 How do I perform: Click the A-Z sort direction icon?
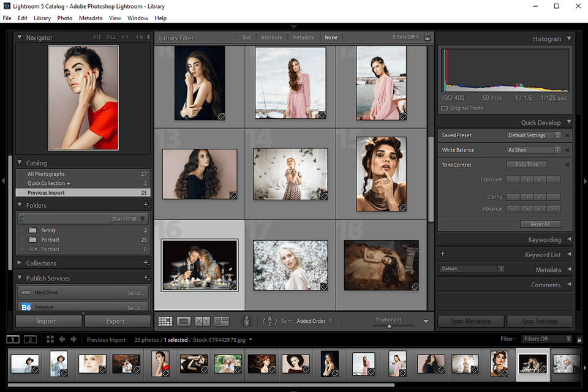point(269,321)
